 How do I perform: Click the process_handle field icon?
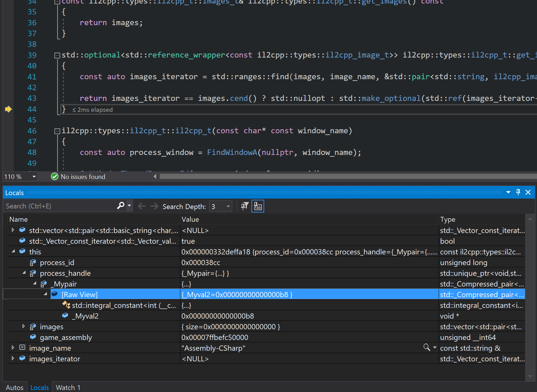(x=33, y=273)
